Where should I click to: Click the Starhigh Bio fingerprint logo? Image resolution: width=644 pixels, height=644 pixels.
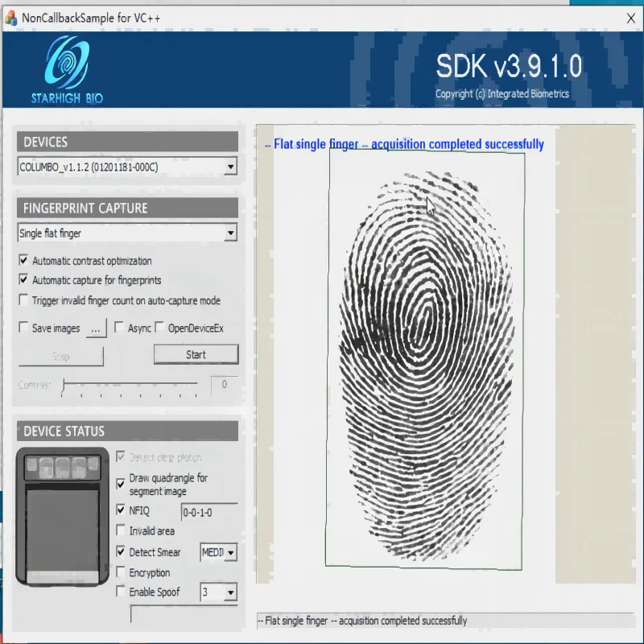[67, 64]
